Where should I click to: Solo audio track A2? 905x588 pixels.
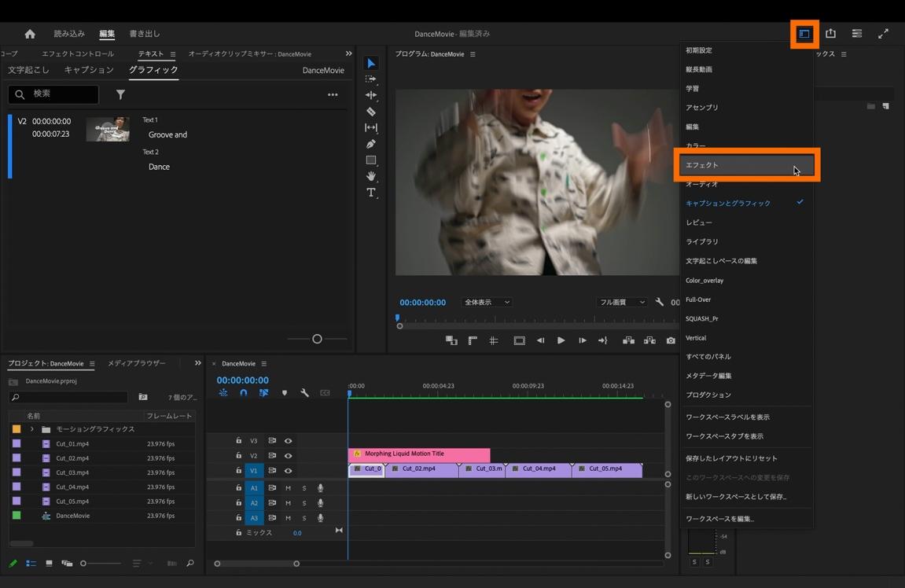(x=304, y=503)
